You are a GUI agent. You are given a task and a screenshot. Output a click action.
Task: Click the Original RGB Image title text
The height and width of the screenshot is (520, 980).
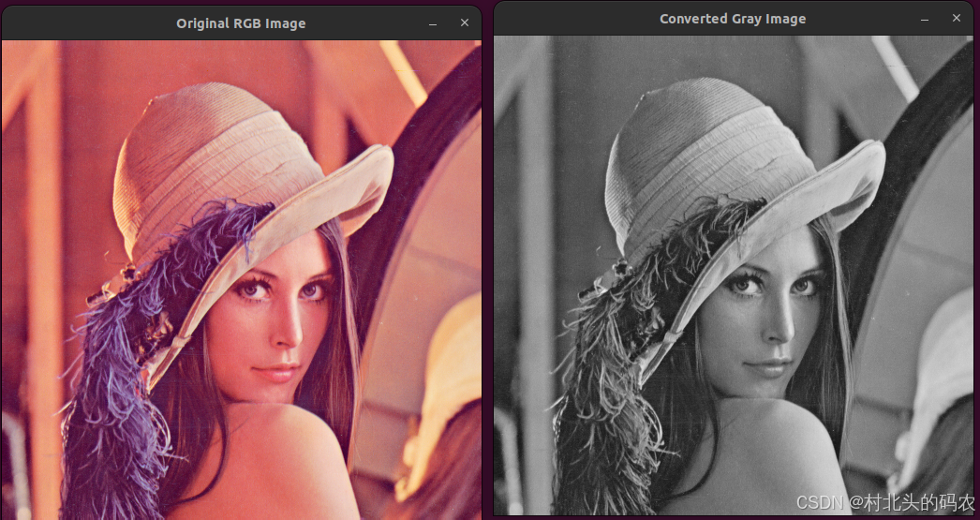coord(241,23)
